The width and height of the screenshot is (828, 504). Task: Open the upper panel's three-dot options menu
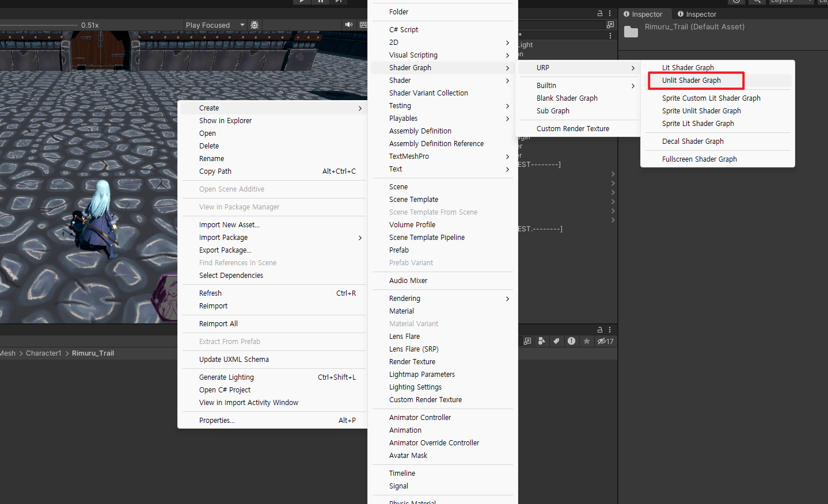[x=610, y=13]
